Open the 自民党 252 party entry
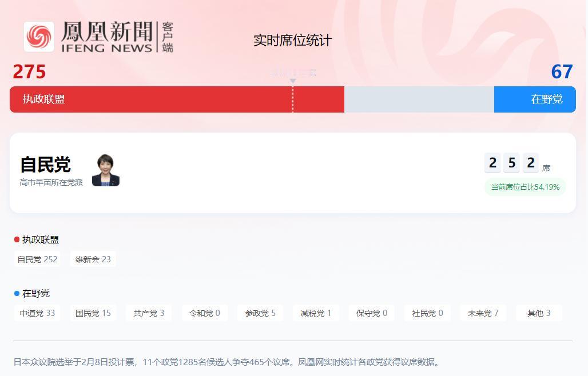Image resolution: width=588 pixels, height=376 pixels. point(37,259)
